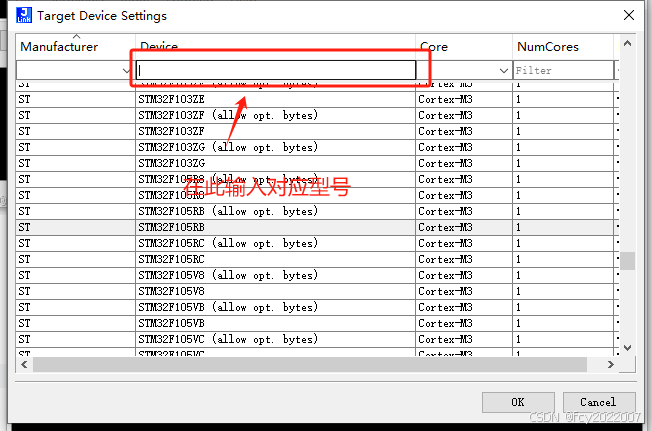The width and height of the screenshot is (652, 431).
Task: Sort by NumCores column header
Action: [x=563, y=47]
